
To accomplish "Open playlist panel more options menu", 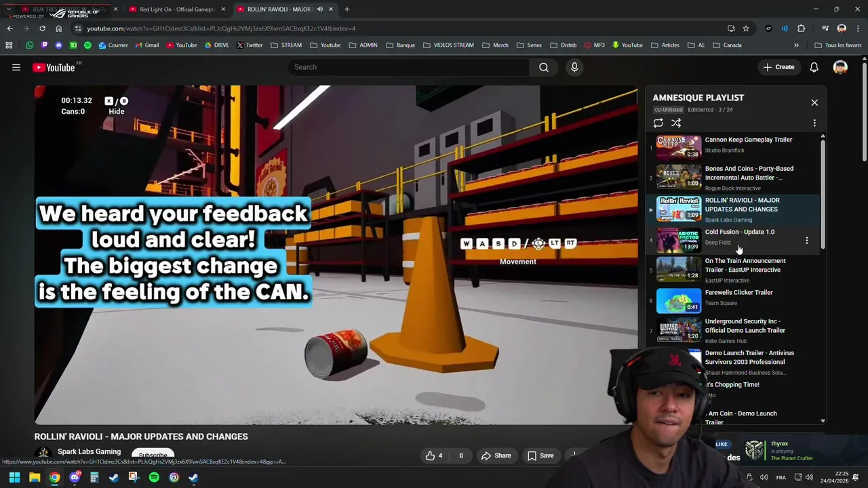I will pyautogui.click(x=814, y=123).
